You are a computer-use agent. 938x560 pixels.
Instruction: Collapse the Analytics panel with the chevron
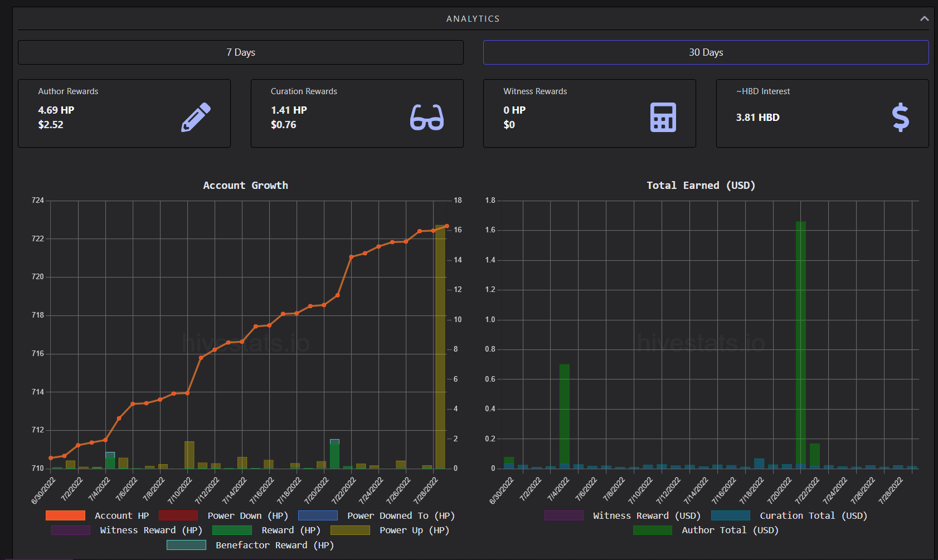[924, 19]
